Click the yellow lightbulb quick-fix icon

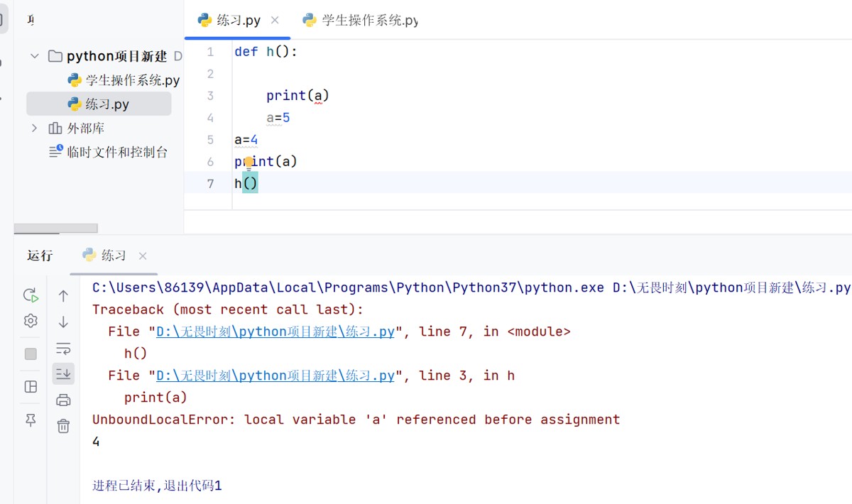[249, 162]
